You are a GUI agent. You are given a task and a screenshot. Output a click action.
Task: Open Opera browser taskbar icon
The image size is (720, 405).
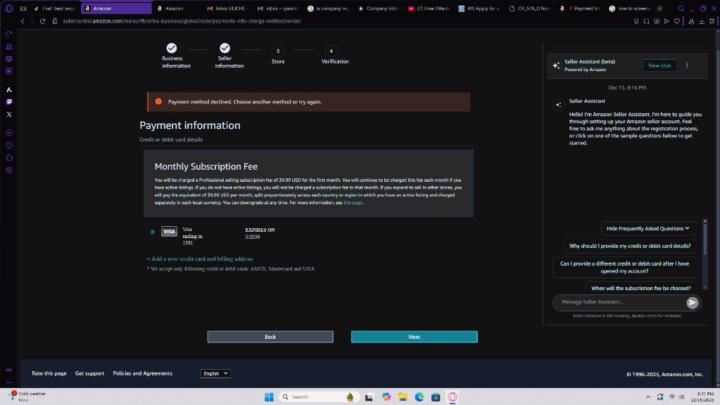(x=452, y=397)
